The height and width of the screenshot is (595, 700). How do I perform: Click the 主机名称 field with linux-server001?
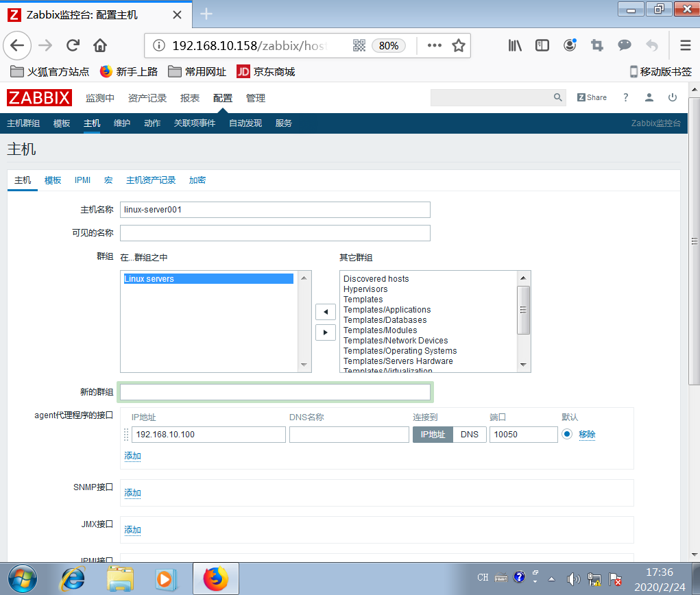pyautogui.click(x=275, y=210)
